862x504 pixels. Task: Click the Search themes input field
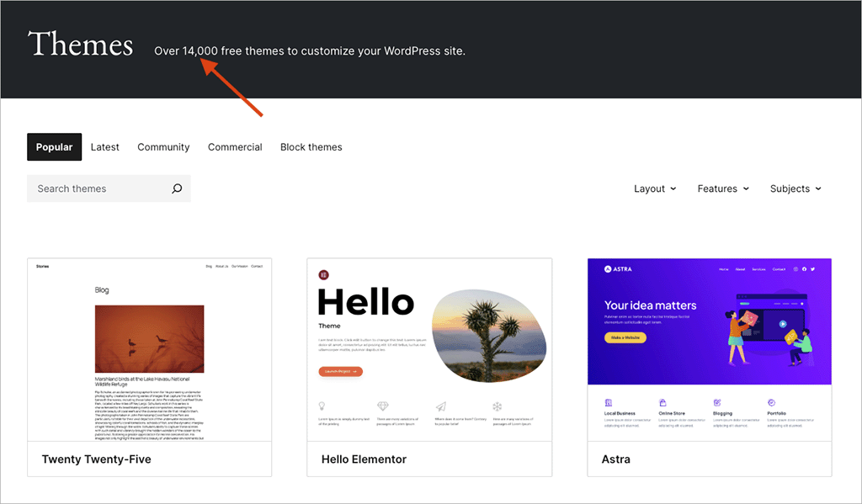click(x=109, y=188)
